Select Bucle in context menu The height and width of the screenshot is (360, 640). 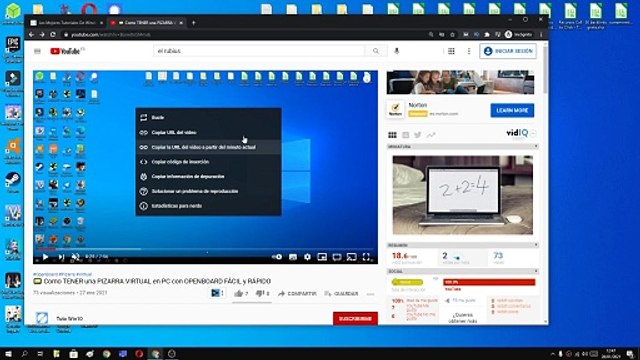208,118
